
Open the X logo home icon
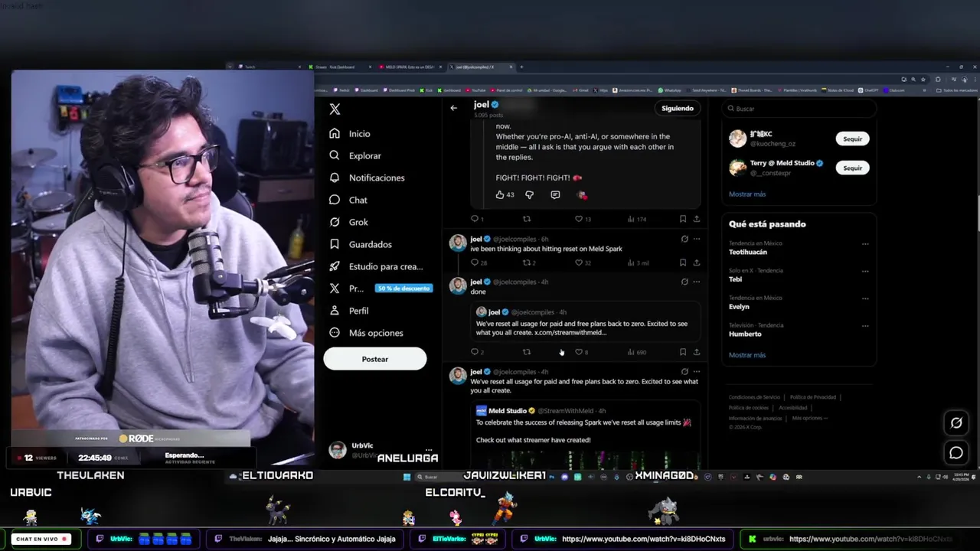pos(335,109)
